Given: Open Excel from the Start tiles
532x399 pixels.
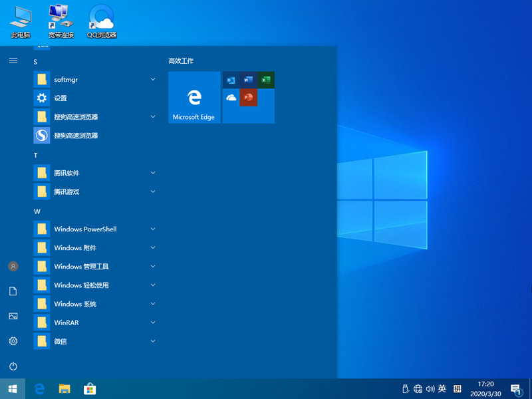Looking at the screenshot, I should coord(266,80).
